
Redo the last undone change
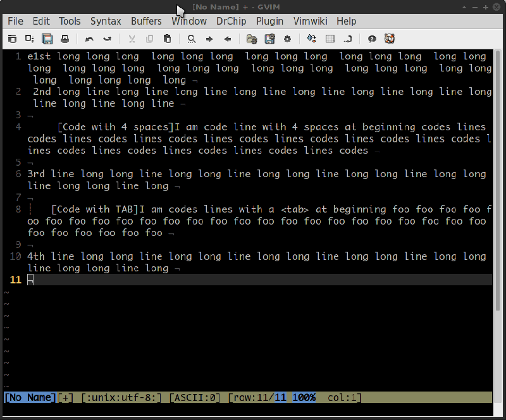click(106, 39)
